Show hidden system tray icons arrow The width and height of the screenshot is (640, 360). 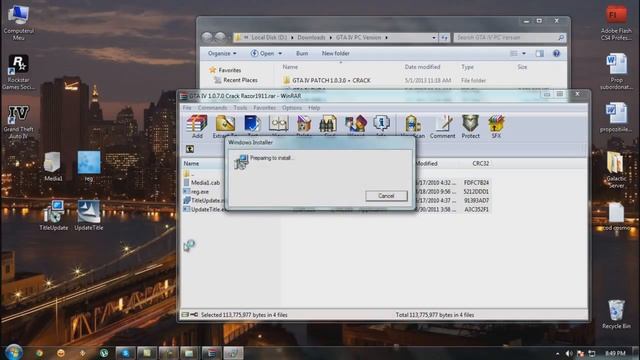[558, 353]
